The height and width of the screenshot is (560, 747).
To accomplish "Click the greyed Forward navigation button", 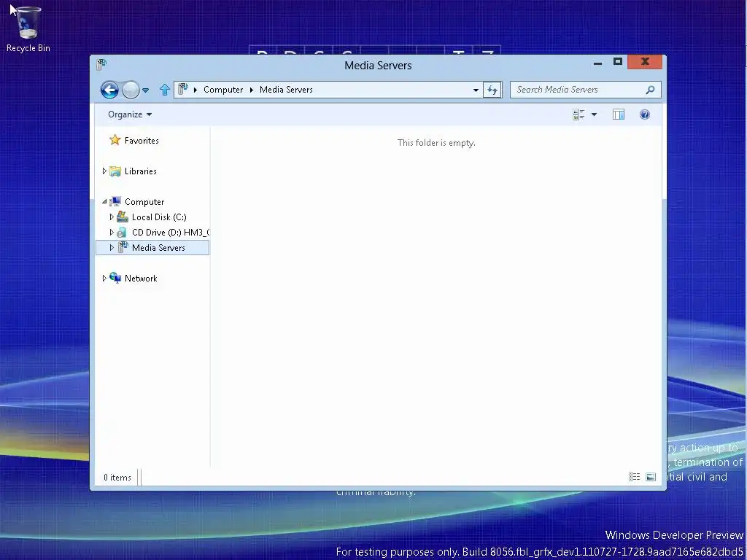I will pos(131,90).
